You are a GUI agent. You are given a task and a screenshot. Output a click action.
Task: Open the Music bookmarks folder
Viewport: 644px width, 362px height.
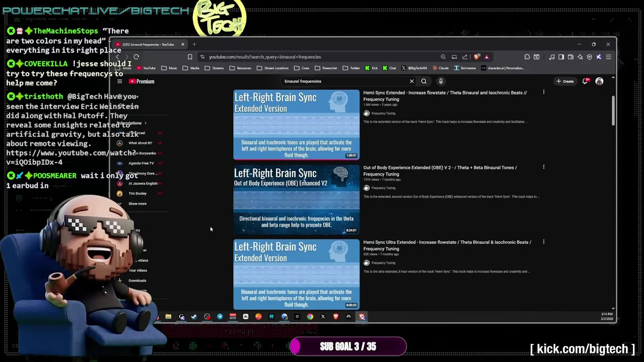[x=170, y=68]
